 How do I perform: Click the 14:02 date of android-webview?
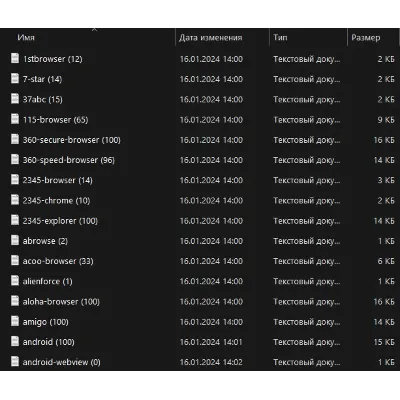[211, 362]
